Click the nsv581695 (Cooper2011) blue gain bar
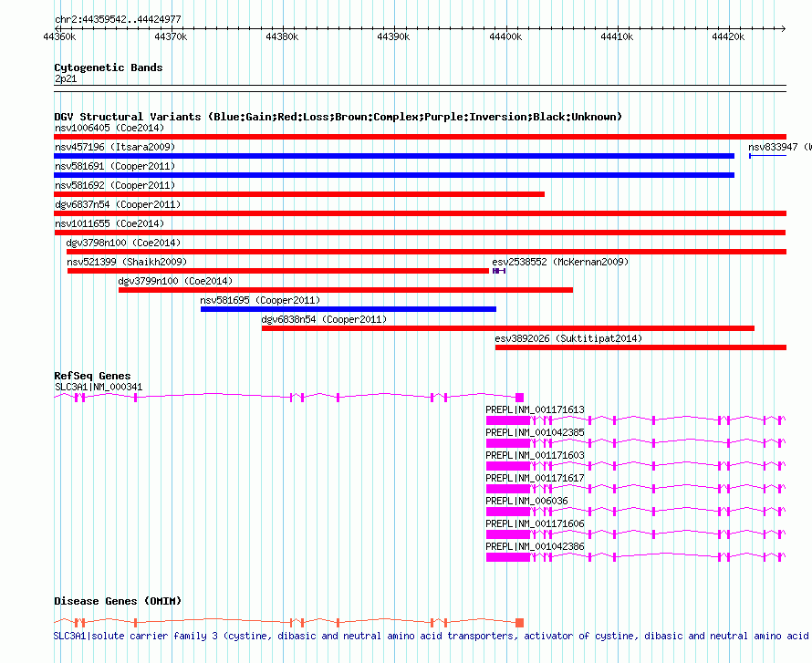 [x=349, y=309]
